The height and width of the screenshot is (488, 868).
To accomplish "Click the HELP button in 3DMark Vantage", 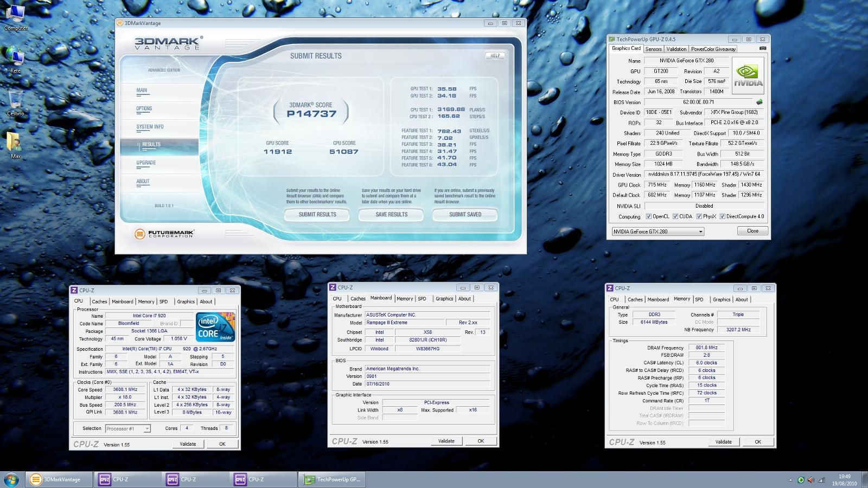I will (495, 56).
